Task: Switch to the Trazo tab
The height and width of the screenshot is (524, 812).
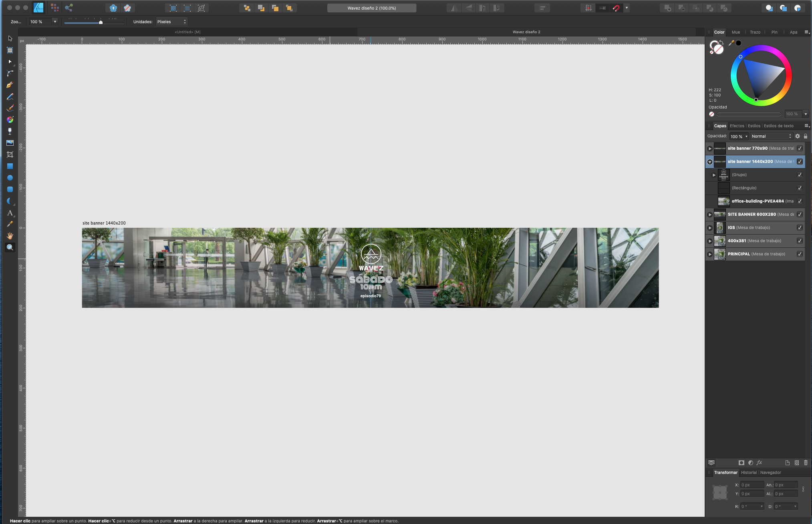Action: [x=755, y=32]
